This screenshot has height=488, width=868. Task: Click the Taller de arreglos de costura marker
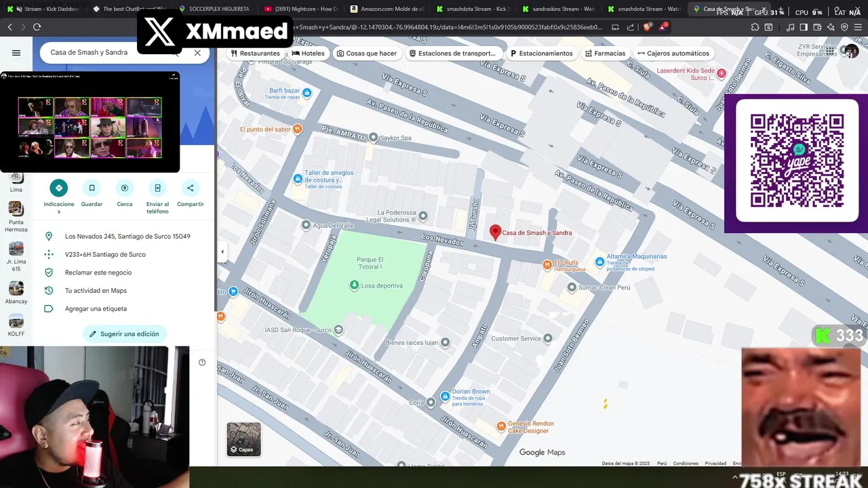pyautogui.click(x=298, y=178)
